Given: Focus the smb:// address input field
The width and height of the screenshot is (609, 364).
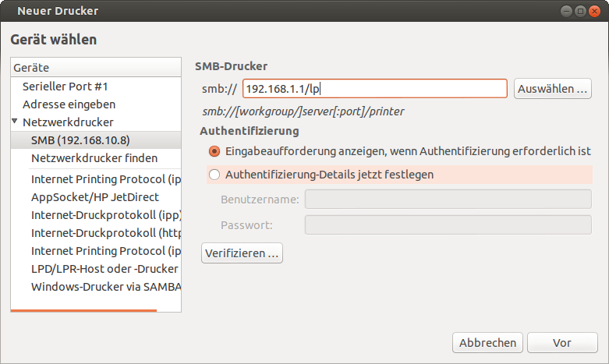Looking at the screenshot, I should (375, 89).
